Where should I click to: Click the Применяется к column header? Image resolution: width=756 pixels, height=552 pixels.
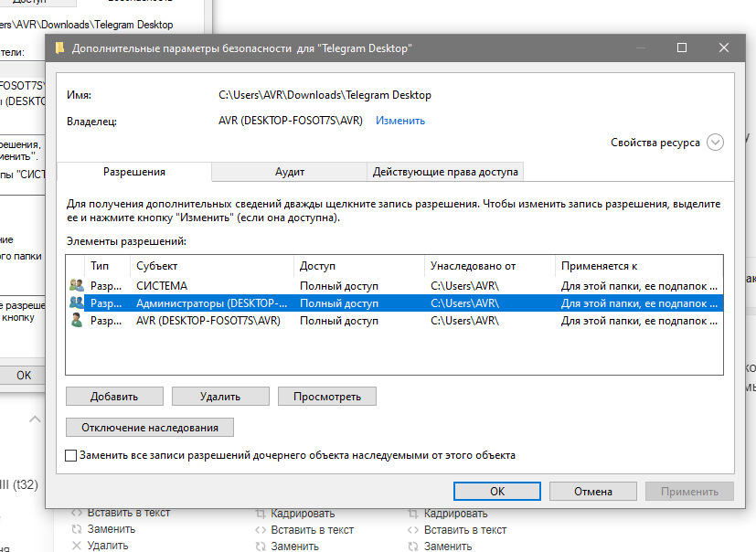point(639,266)
